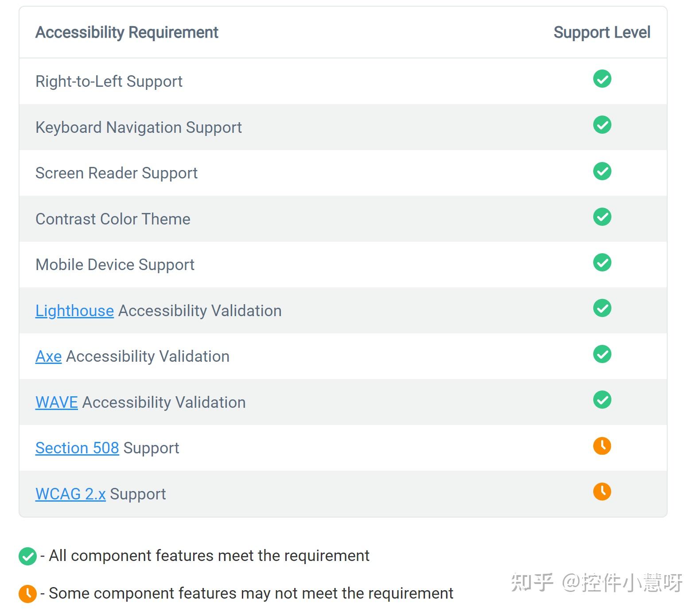Open the Axe link
700x611 pixels.
click(48, 356)
